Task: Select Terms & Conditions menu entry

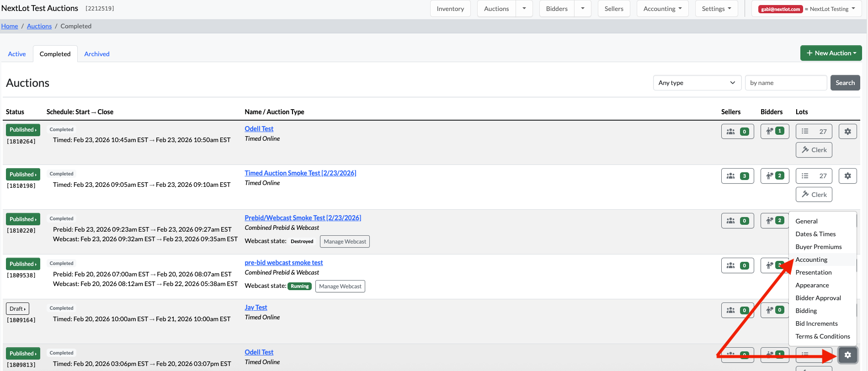Action: pyautogui.click(x=823, y=336)
